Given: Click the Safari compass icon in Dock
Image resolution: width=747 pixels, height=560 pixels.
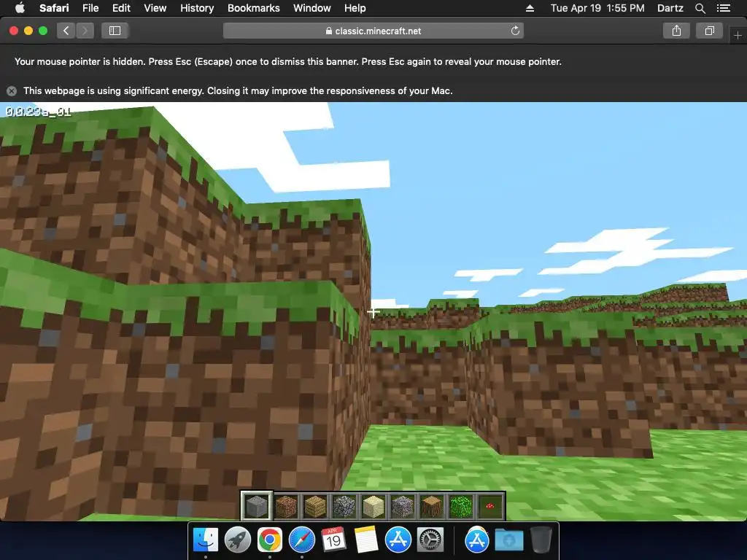Looking at the screenshot, I should click(x=301, y=540).
